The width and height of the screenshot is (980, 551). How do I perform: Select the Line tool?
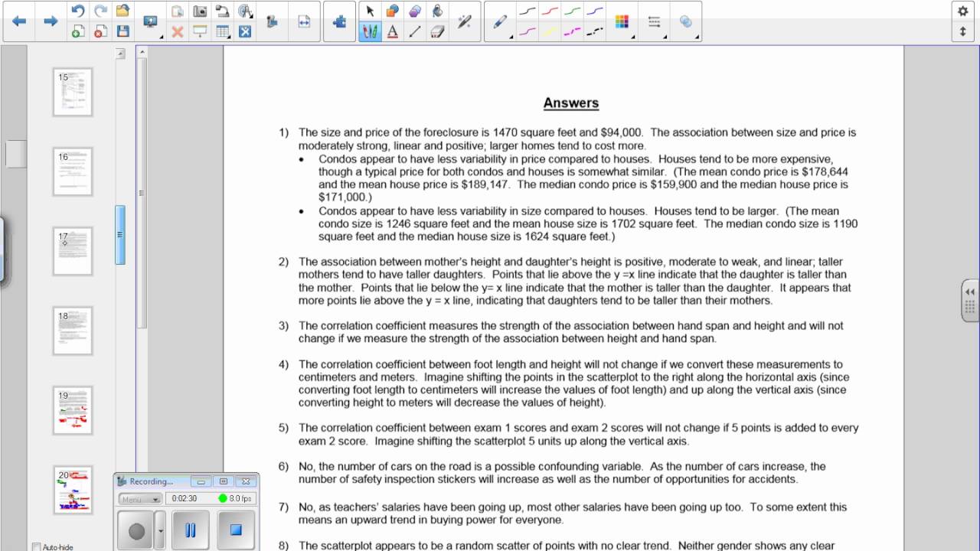coord(415,31)
